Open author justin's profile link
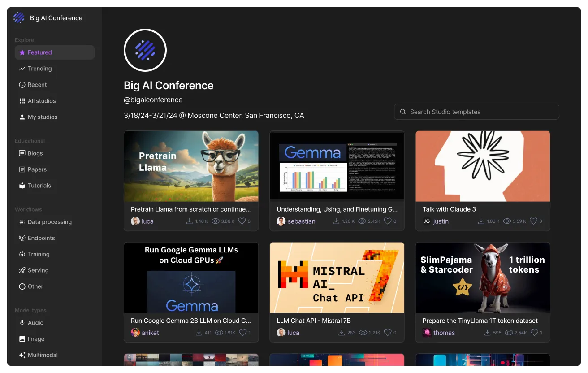Image resolution: width=588 pixels, height=373 pixels. (441, 221)
